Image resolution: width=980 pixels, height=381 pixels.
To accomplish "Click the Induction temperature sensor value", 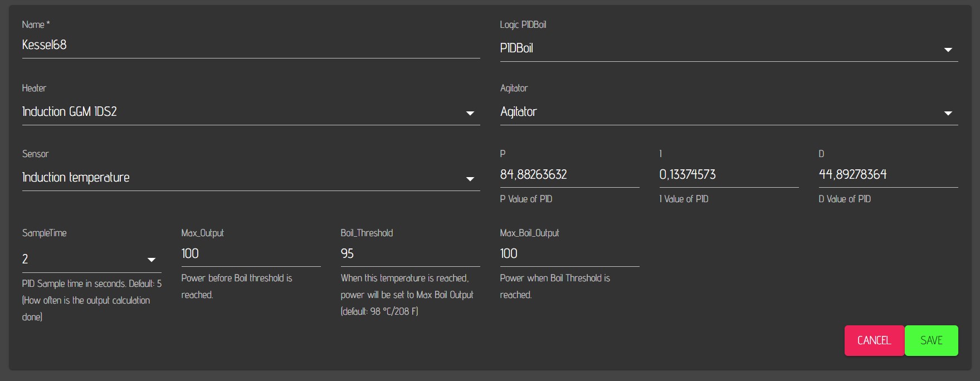I will pyautogui.click(x=76, y=178).
